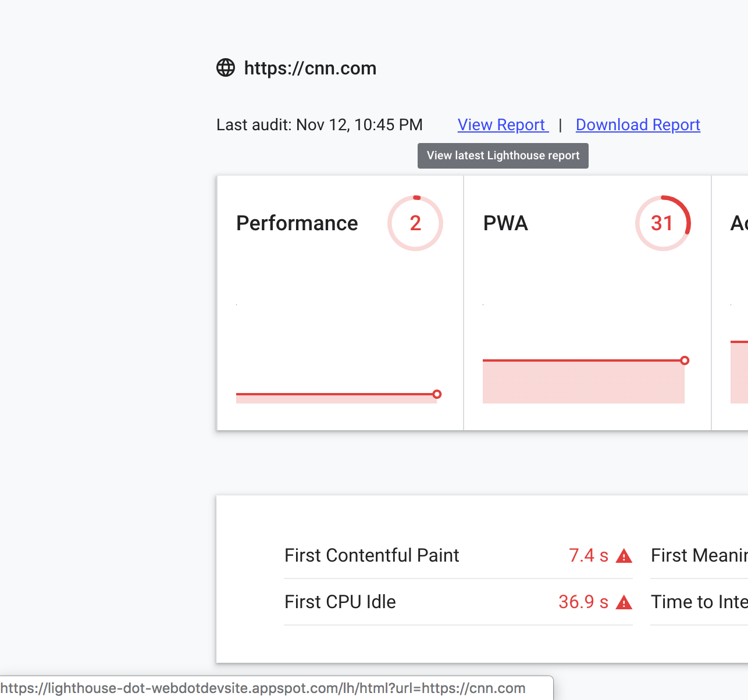The image size is (748, 700).
Task: Click the warning icon next to 36.9 s
Action: (624, 603)
